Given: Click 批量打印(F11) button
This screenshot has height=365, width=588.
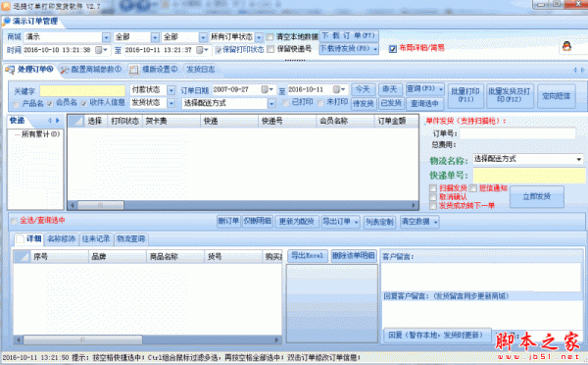Looking at the screenshot, I should click(465, 95).
